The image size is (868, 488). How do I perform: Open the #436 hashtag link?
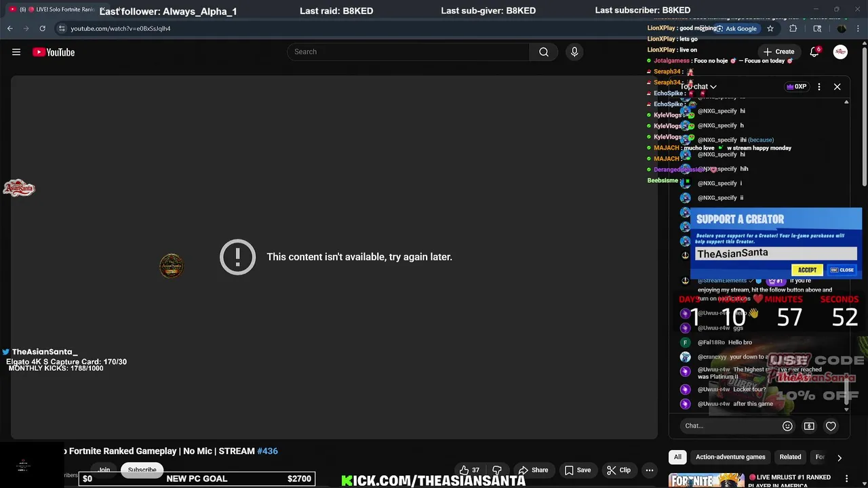267,451
